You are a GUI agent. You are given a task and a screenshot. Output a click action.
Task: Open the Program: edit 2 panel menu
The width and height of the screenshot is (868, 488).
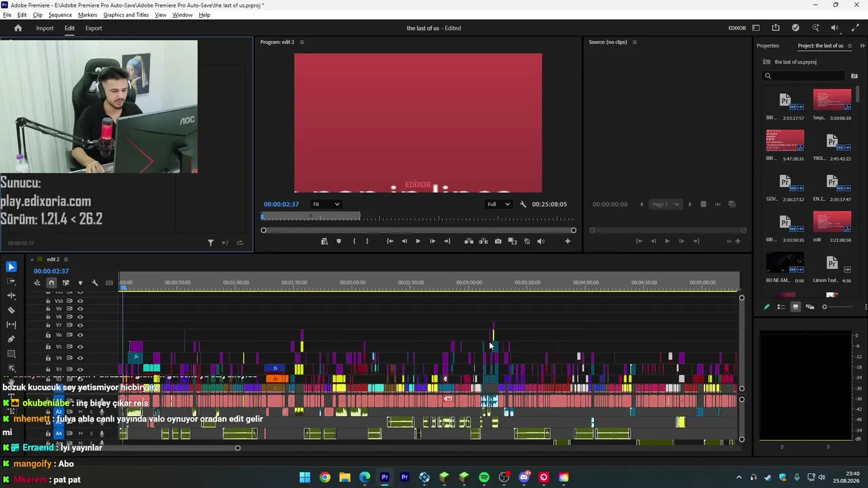coord(302,42)
